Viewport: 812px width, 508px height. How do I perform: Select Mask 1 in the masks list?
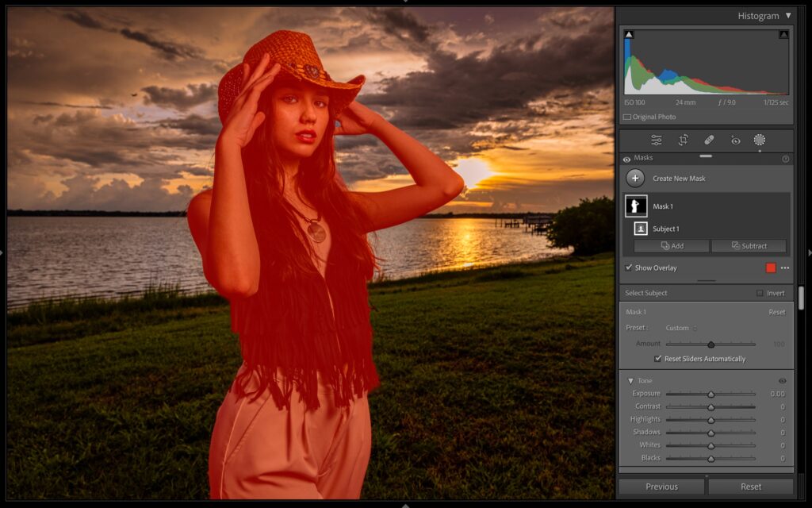662,206
